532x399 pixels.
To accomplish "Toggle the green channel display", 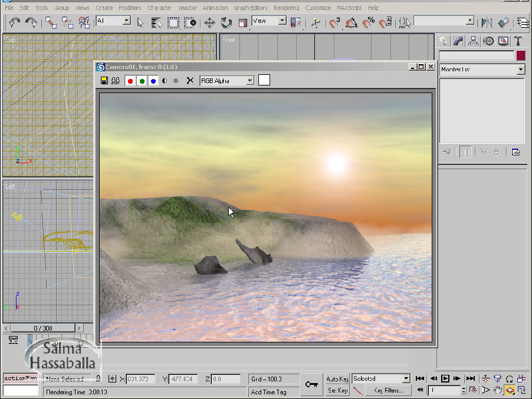I will pos(142,81).
